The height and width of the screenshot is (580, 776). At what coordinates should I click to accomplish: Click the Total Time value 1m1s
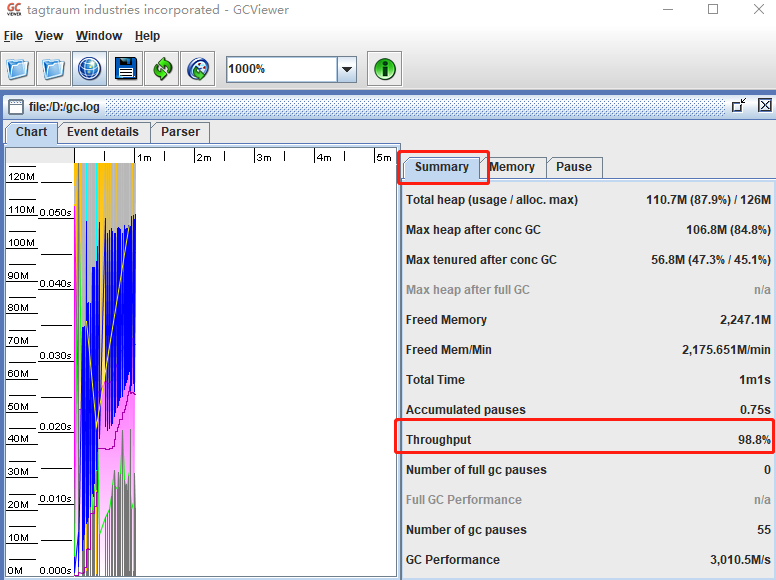pos(755,380)
